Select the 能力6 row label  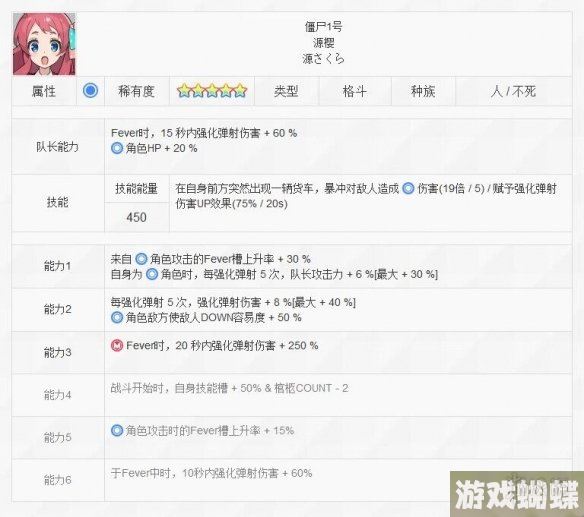click(x=57, y=480)
